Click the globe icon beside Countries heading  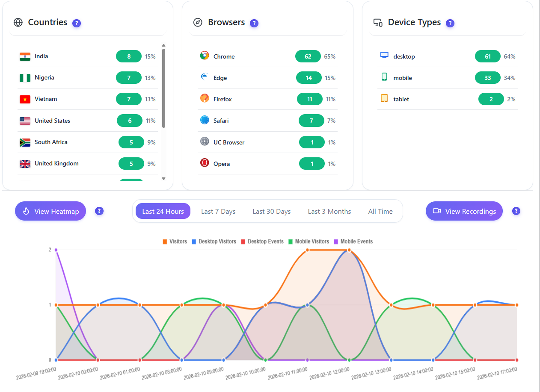(x=18, y=22)
